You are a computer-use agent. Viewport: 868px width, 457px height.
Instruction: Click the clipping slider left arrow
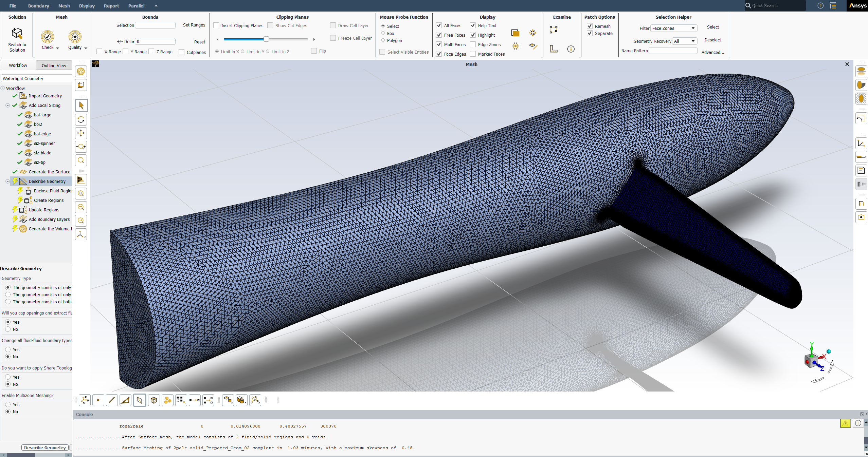tap(218, 39)
